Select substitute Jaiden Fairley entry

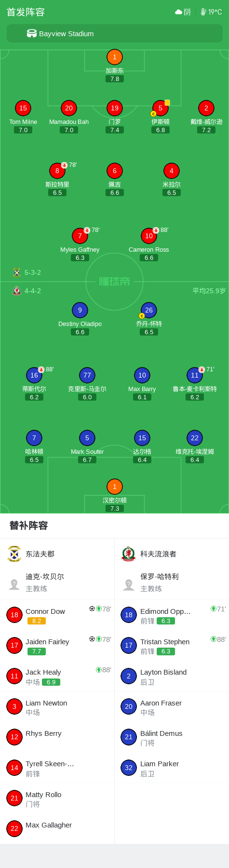[57, 646]
